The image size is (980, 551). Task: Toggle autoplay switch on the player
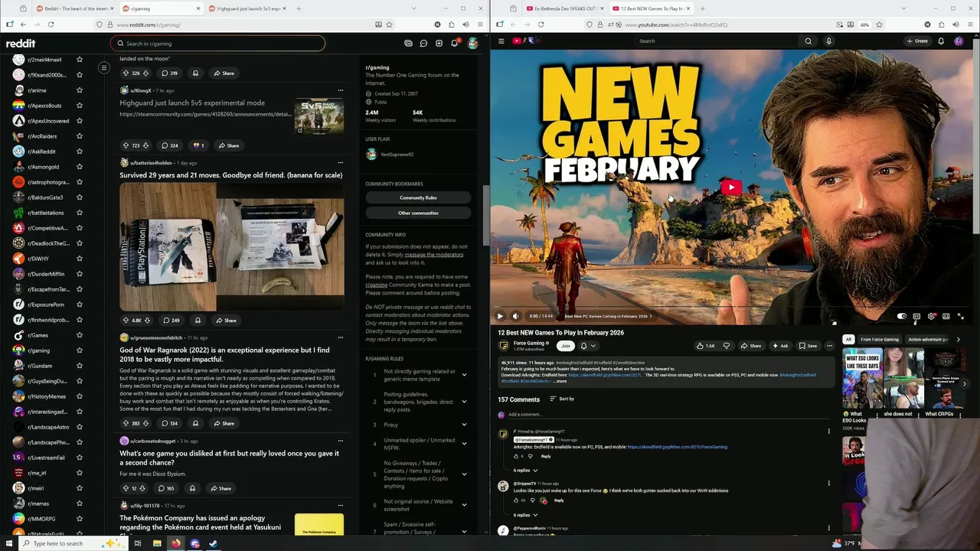coord(902,316)
